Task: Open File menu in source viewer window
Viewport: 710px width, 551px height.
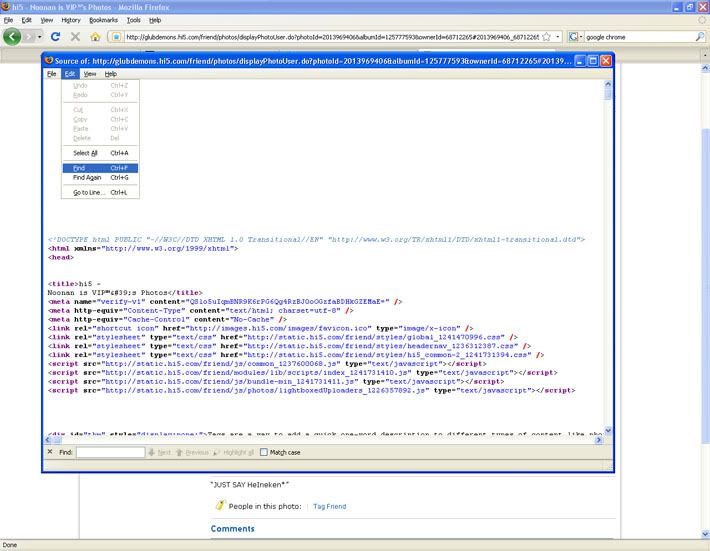Action: (x=52, y=74)
